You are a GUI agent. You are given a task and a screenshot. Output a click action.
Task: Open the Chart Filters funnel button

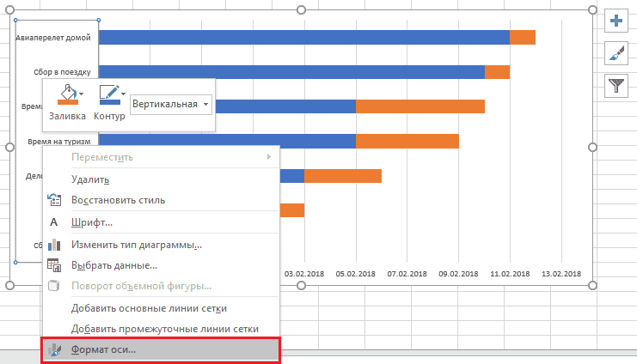pyautogui.click(x=616, y=84)
